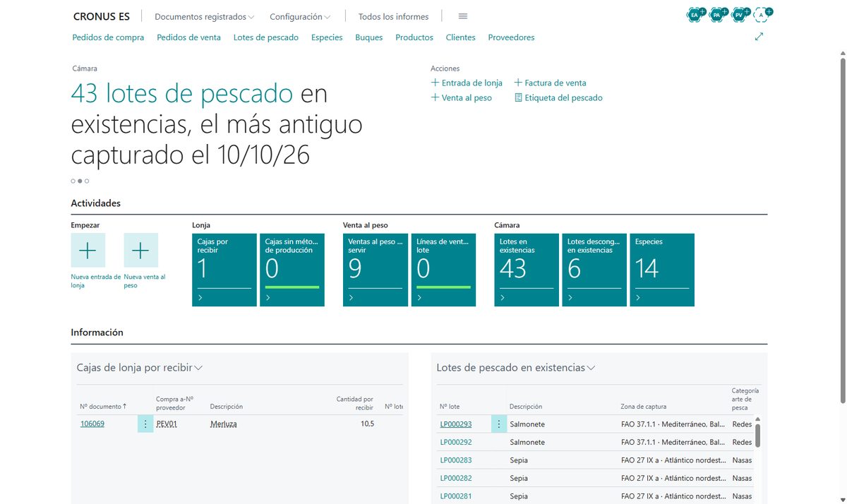Screen dimensions: 847x504
Task: Open Cajas sin método de producción tile arrow
Action: coord(268,298)
